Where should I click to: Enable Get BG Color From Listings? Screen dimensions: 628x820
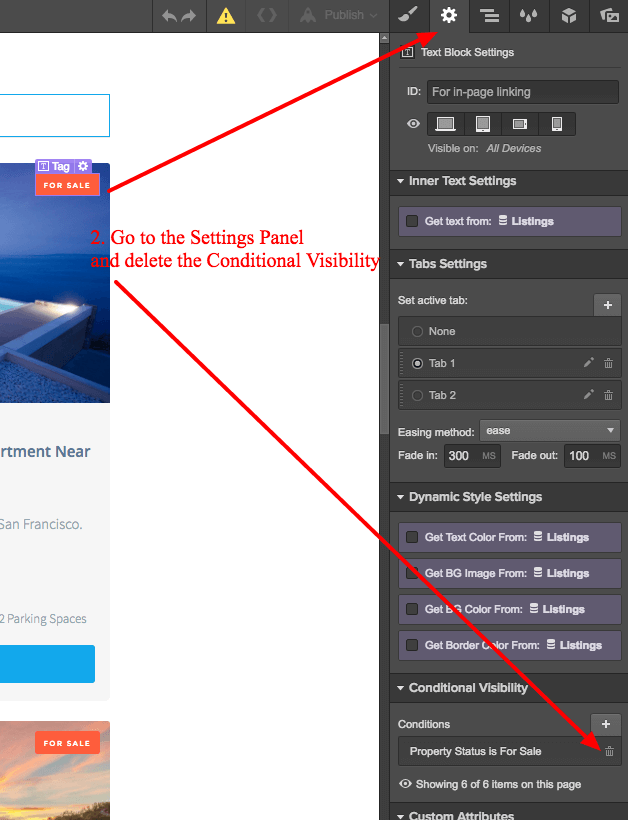pyautogui.click(x=412, y=609)
